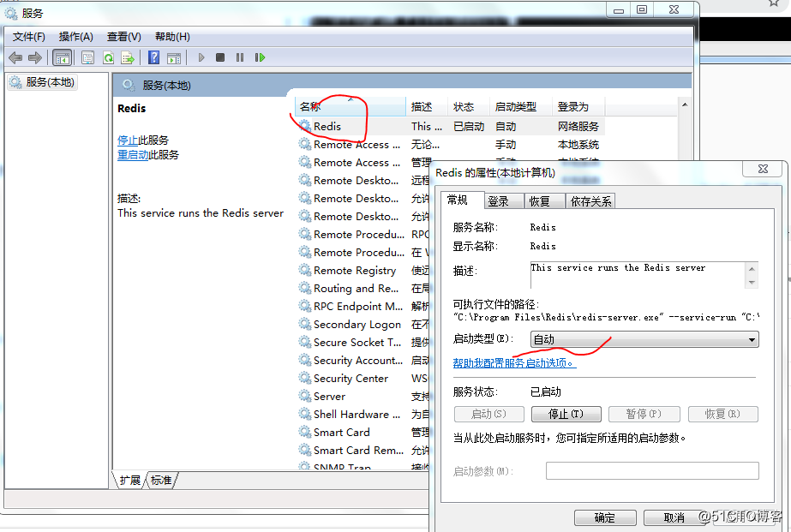Close the Redis 的属性 dialog
The height and width of the screenshot is (532, 791).
[763, 169]
